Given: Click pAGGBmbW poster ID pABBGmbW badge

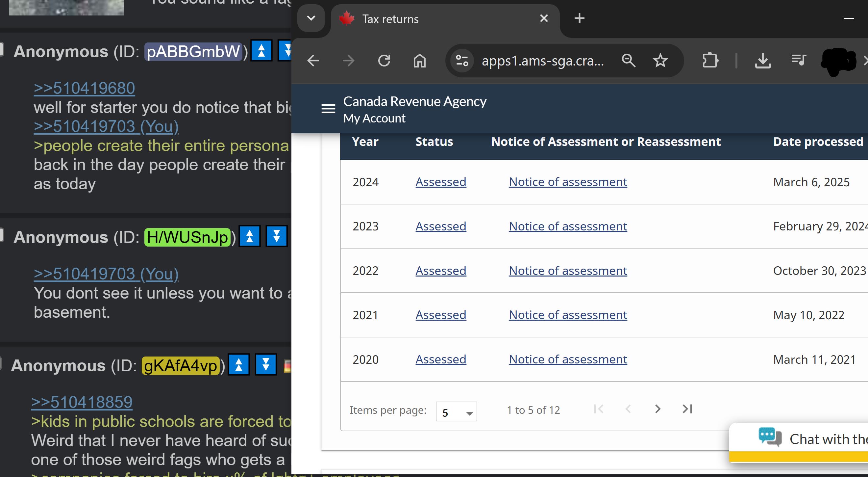Looking at the screenshot, I should pyautogui.click(x=193, y=52).
